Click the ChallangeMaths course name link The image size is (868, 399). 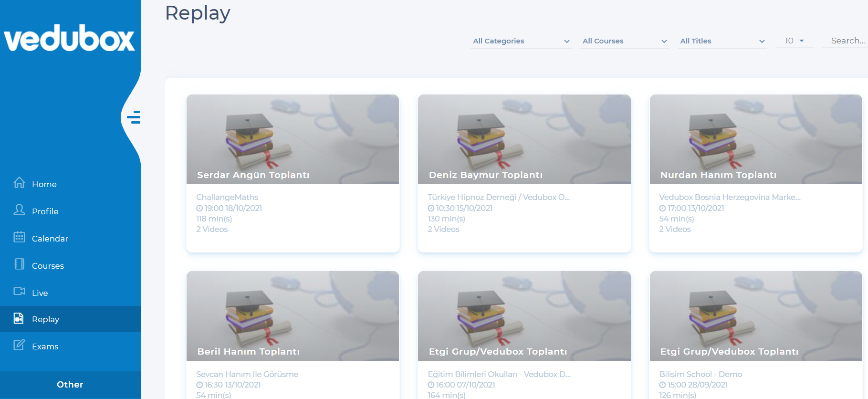(227, 197)
